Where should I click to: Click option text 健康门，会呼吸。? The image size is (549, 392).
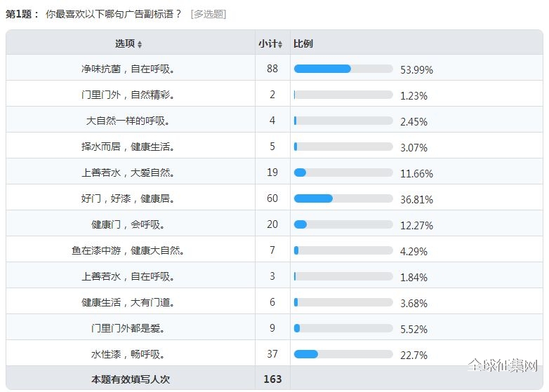click(128, 224)
